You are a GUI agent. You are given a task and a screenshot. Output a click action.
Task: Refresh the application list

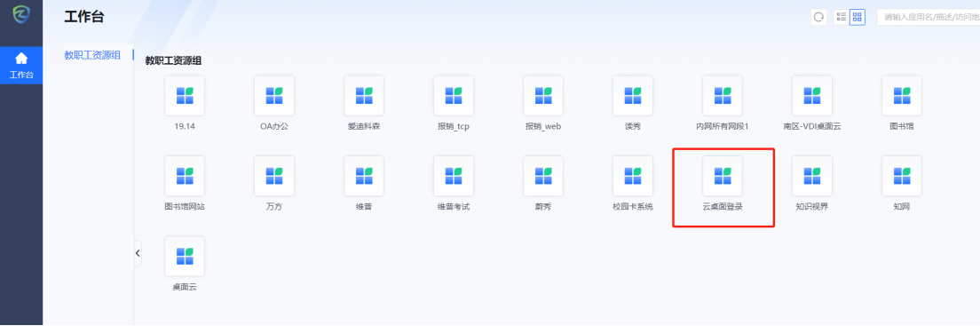pyautogui.click(x=818, y=17)
